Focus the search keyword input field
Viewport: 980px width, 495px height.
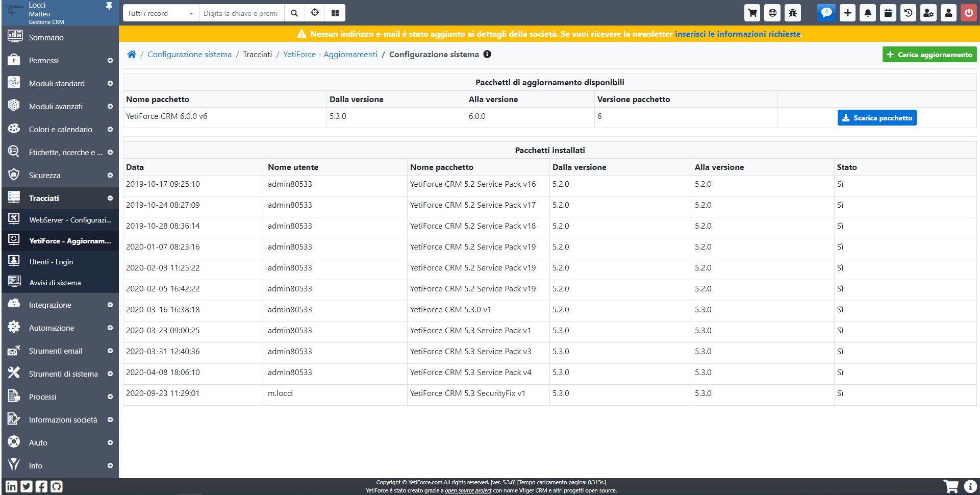pos(242,13)
